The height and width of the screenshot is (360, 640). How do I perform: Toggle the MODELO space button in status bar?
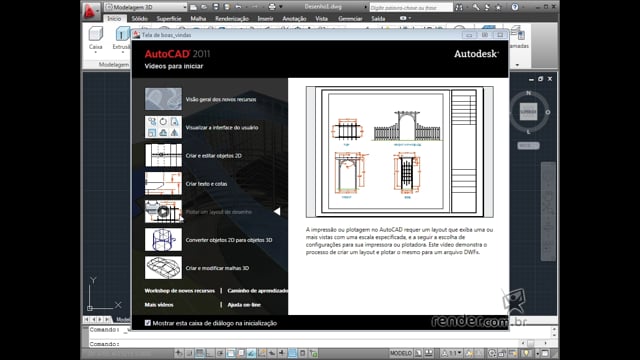point(401,353)
